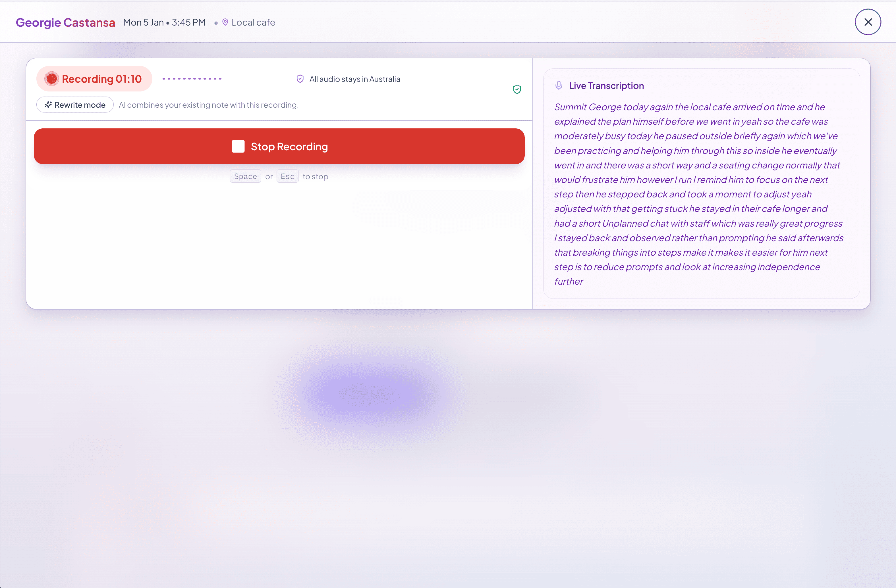
Task: Click the sparkle icon in Rewrite mode
Action: (x=48, y=105)
